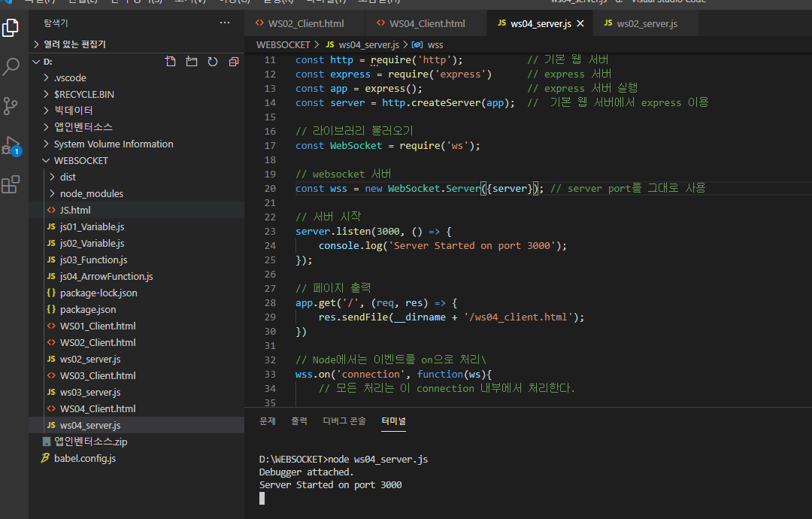812x519 pixels.
Task: Open the Search view in the activity bar
Action: click(11, 67)
